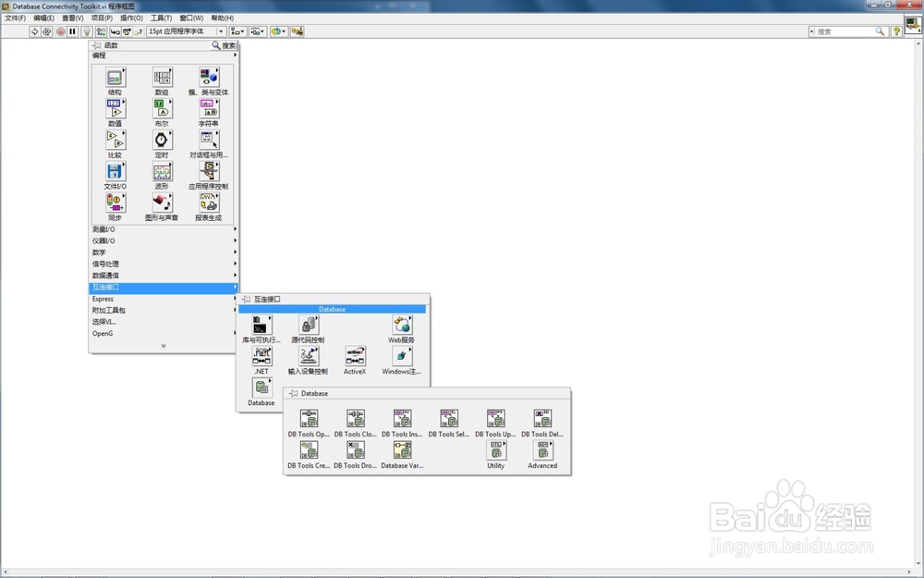Screen dimensions: 924x578
Task: Click the yellow context help question mark
Action: coord(896,31)
